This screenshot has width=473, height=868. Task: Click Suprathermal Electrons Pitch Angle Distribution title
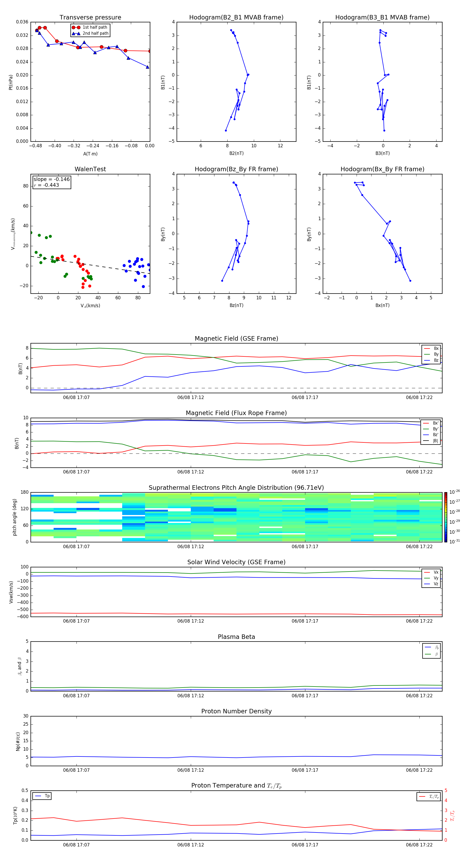[x=236, y=488]
